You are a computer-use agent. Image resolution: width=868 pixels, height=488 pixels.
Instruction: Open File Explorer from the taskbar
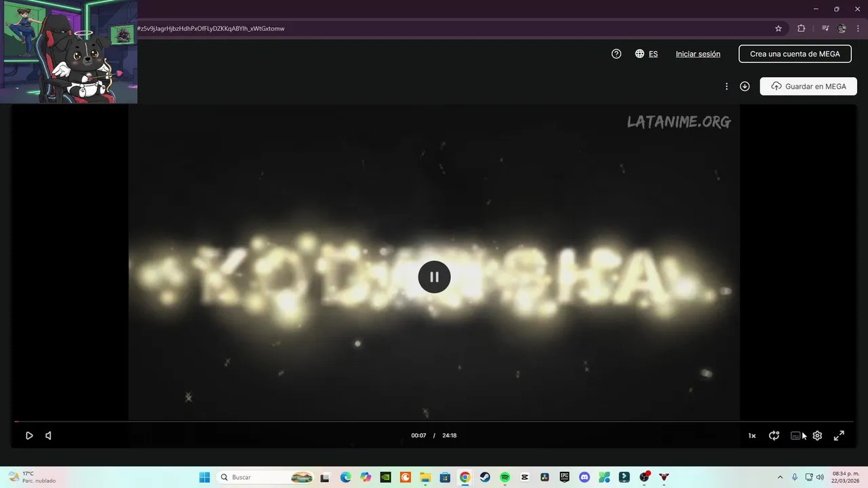425,477
